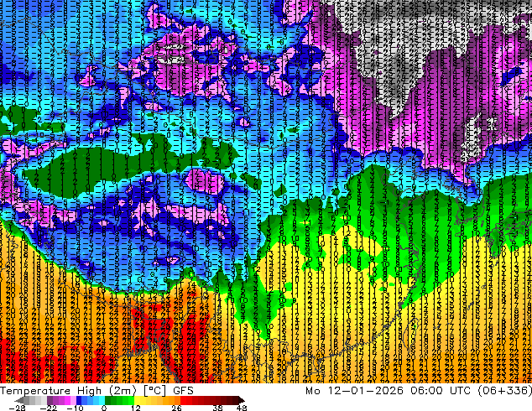The image size is (532, 411).
Task: Click the blue segment of the color scale
Action: (x=91, y=400)
